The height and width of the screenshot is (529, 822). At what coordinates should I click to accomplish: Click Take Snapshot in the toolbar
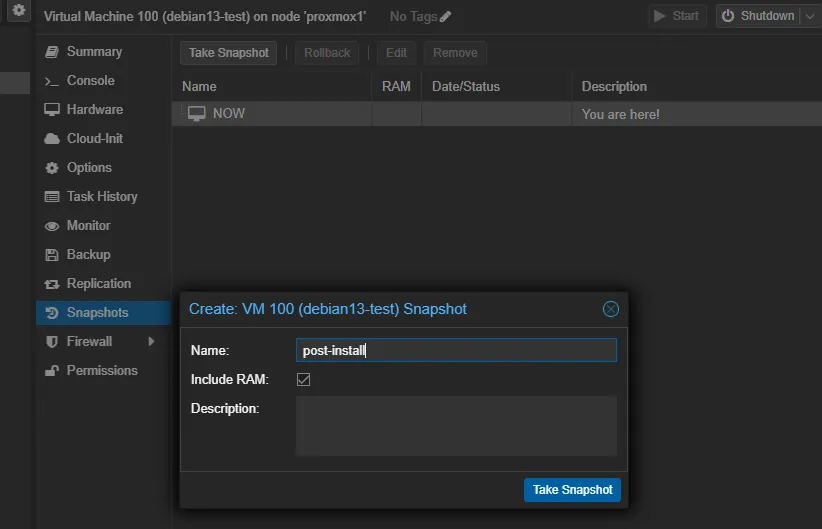pos(229,53)
